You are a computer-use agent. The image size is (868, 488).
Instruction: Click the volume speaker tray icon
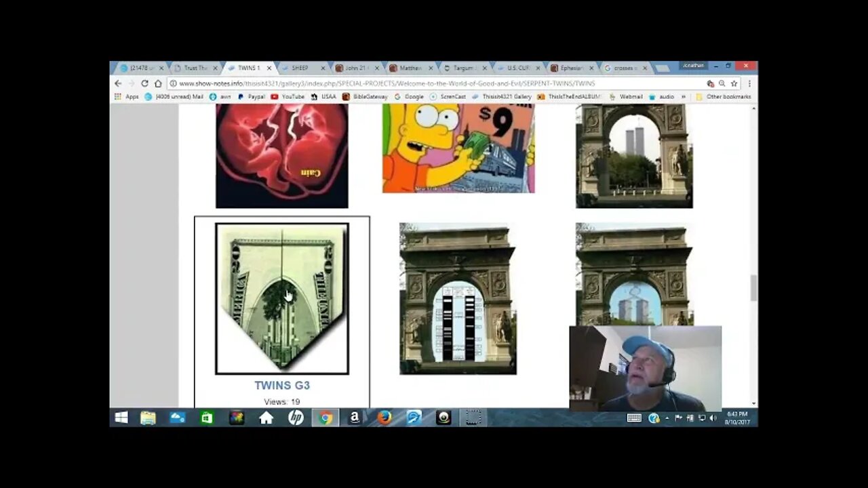click(713, 418)
